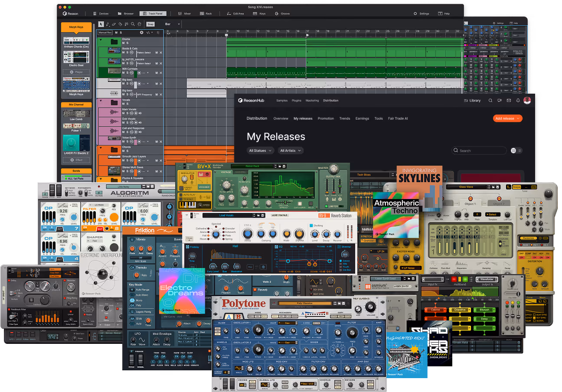Open the Promotion tab in Distribution
The height and width of the screenshot is (392, 562).
[x=326, y=118]
